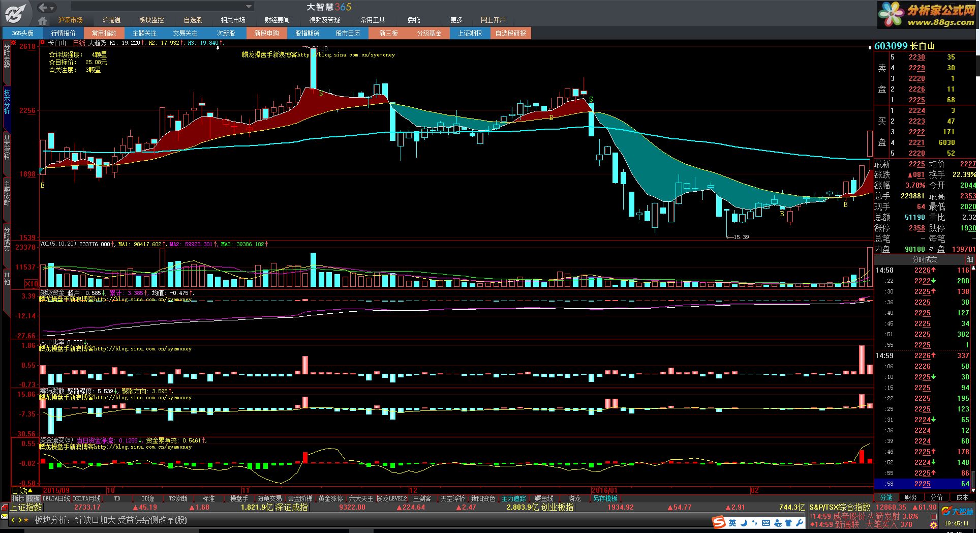
Task: Choose the DELTA月线 template
Action: 87,498
